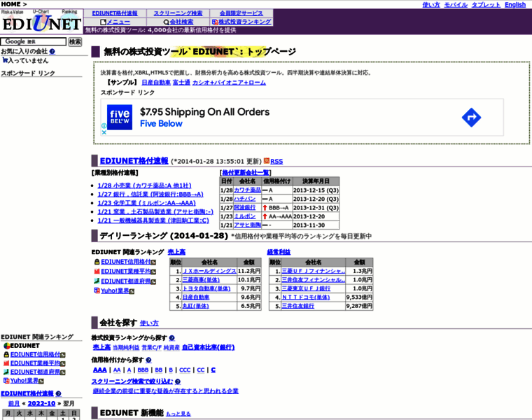Image resolution: width=532 pixels, height=420 pixels.
Task: Open the タブレット link
Action: point(486,5)
